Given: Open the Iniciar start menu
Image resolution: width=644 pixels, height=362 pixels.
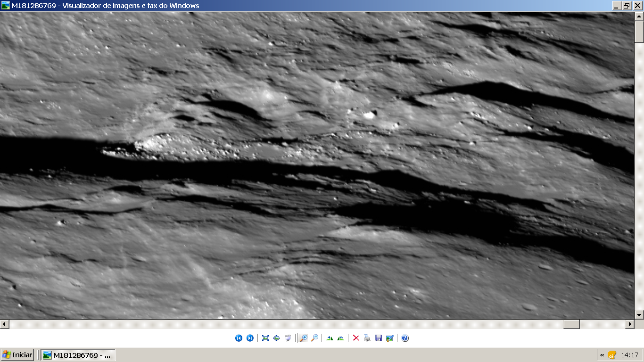Looking at the screenshot, I should click(x=17, y=355).
